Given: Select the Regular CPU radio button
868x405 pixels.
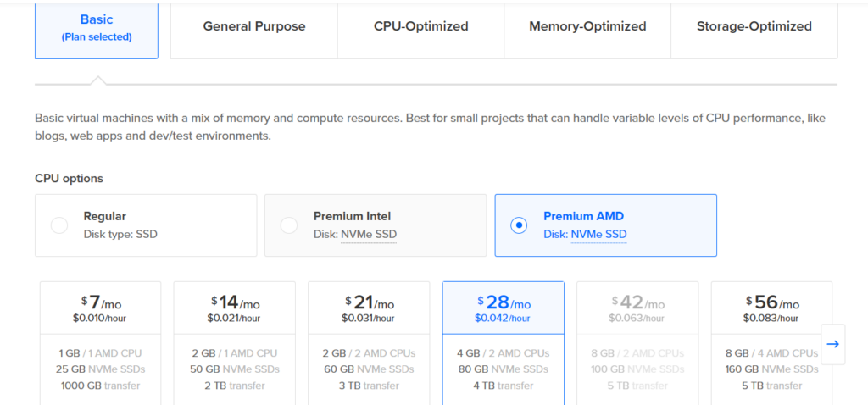Looking at the screenshot, I should (59, 225).
